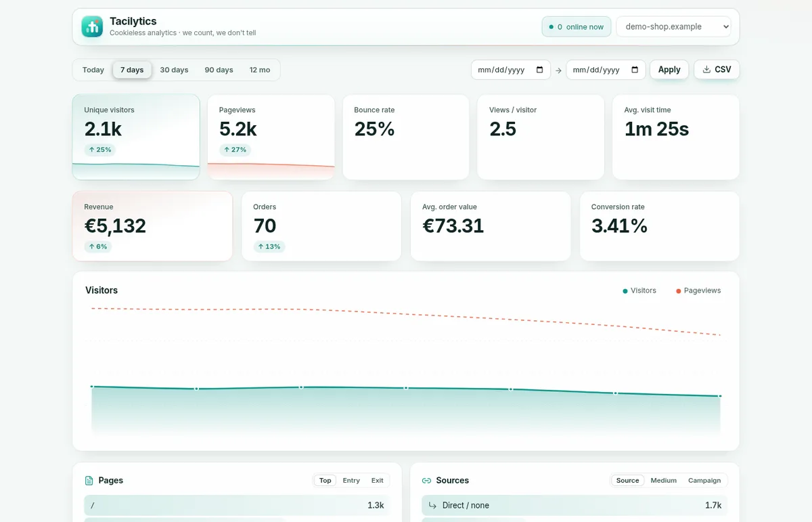Click the 25% change badge under Unique visitors
Viewport: 812px width, 522px height.
pos(99,150)
